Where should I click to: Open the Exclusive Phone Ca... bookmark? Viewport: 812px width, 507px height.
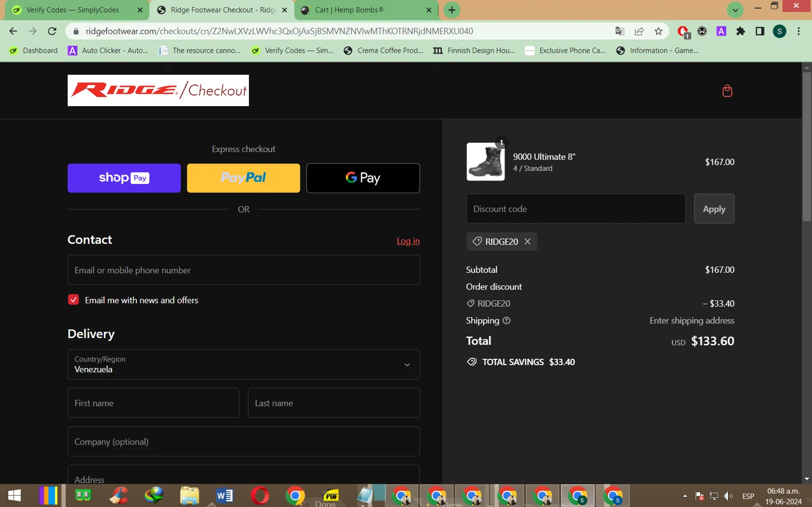click(566, 50)
